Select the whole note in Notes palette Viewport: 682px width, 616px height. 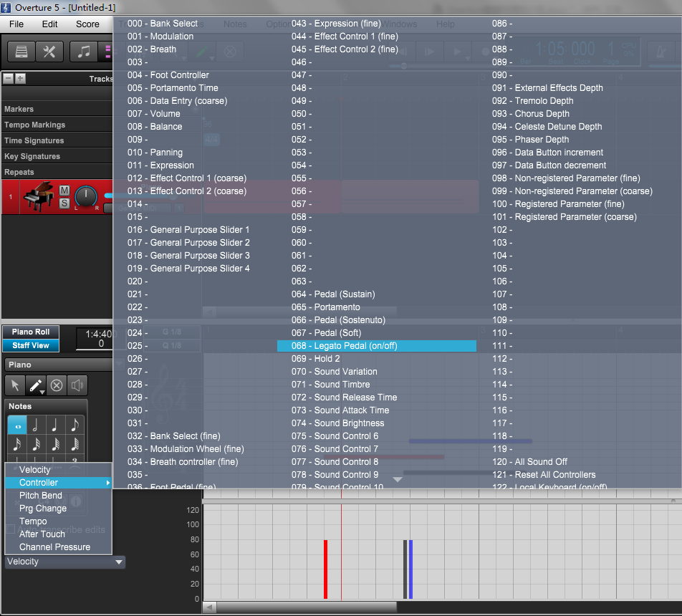[x=17, y=426]
